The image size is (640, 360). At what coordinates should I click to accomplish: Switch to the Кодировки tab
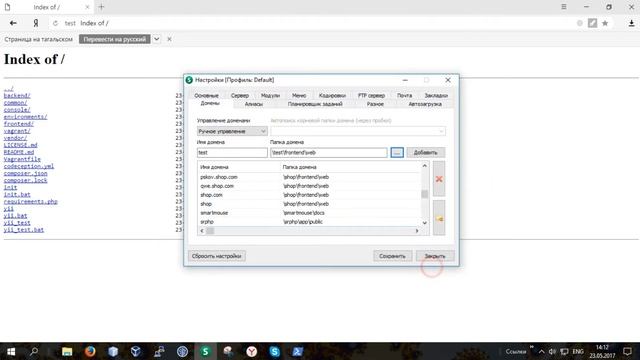tap(332, 96)
